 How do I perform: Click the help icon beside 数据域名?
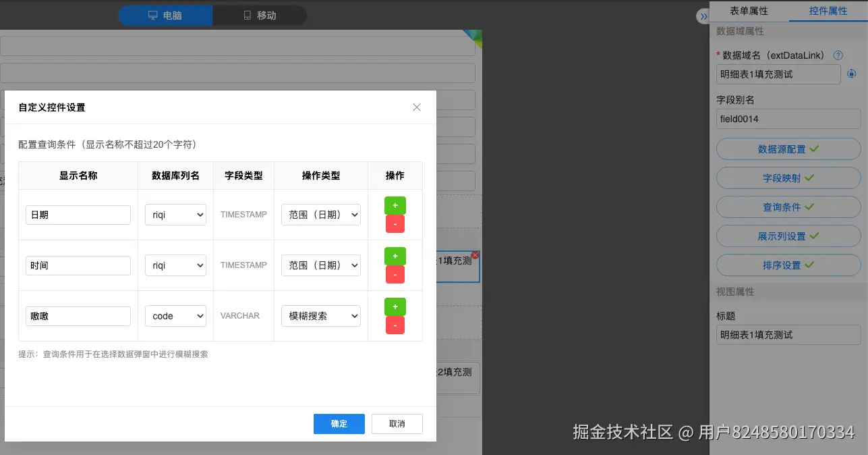838,55
